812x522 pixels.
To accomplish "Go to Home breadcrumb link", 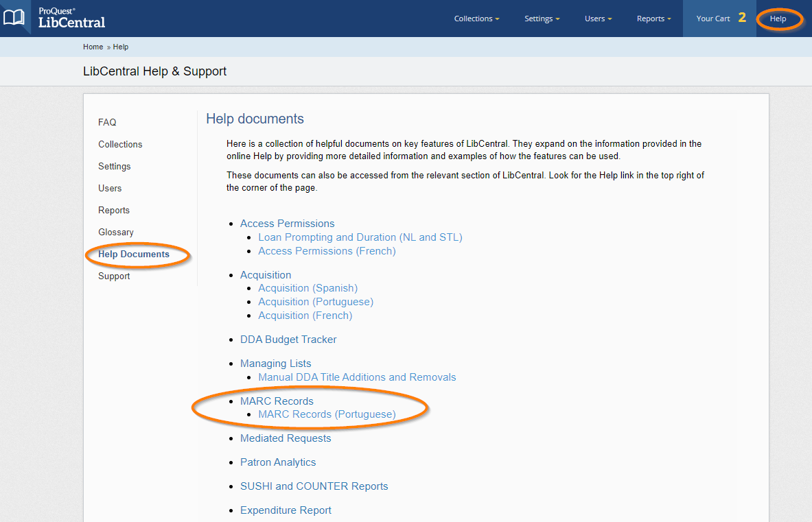I will [x=93, y=47].
